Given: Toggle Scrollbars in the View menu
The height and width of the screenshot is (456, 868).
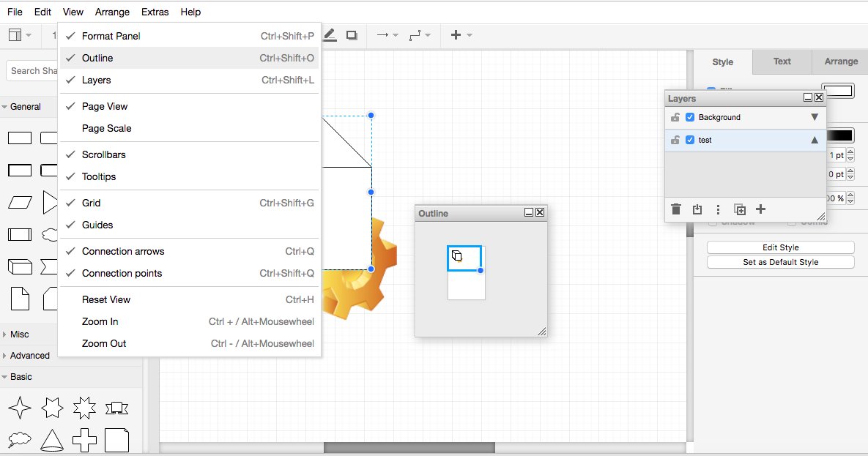Looking at the screenshot, I should click(x=189, y=154).
